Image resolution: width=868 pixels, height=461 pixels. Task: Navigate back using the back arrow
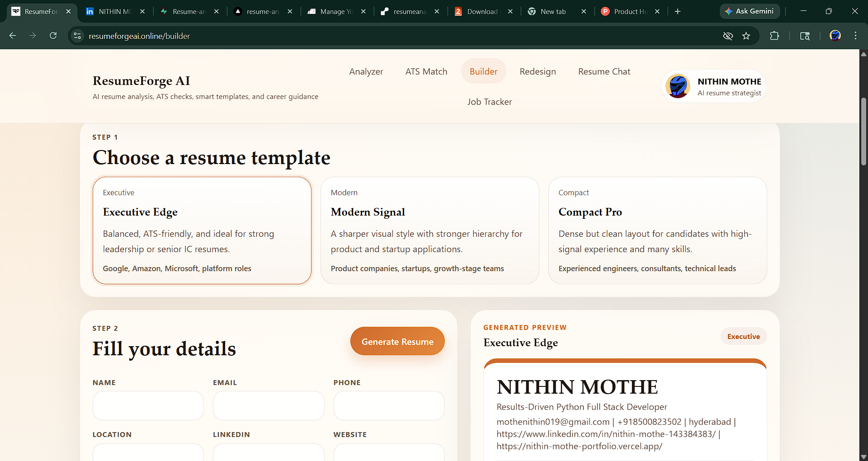click(x=12, y=36)
